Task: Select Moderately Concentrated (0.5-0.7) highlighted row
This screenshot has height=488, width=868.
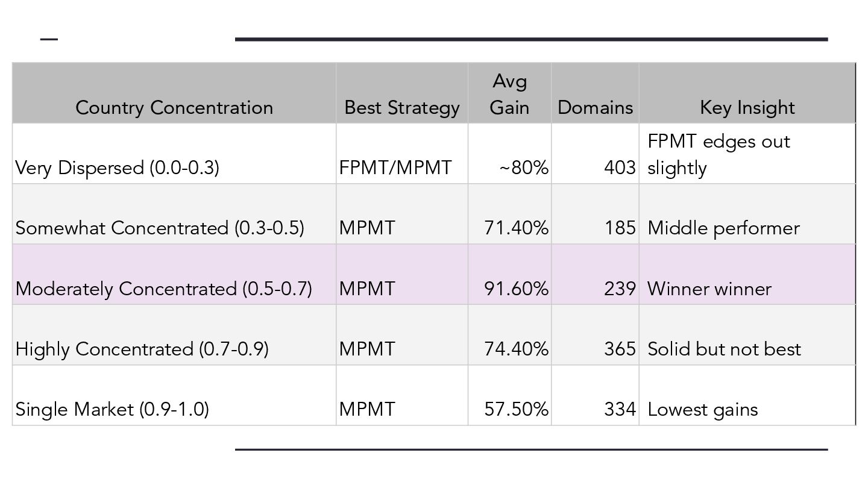Action: pyautogui.click(x=434, y=274)
